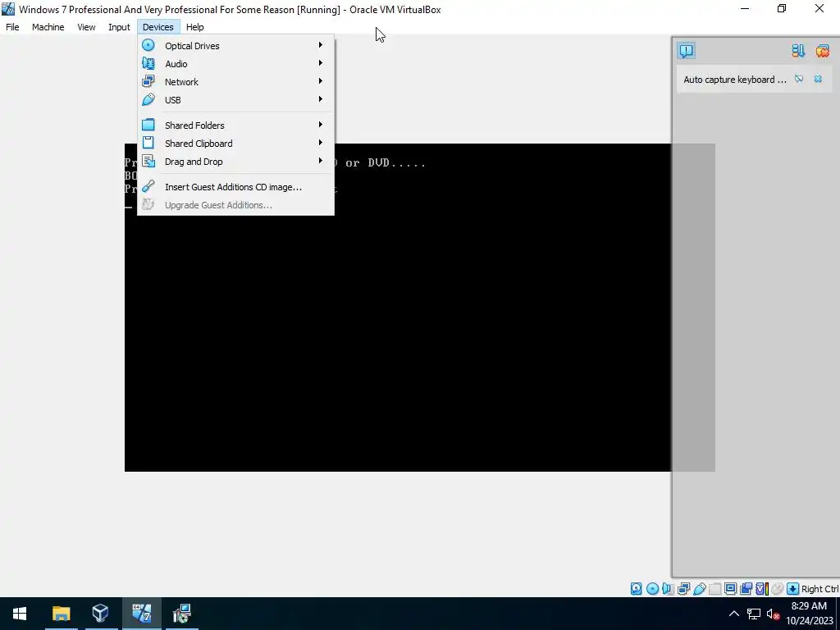This screenshot has width=840, height=630.
Task: Open the Audio submenu in Devices
Action: [x=235, y=64]
